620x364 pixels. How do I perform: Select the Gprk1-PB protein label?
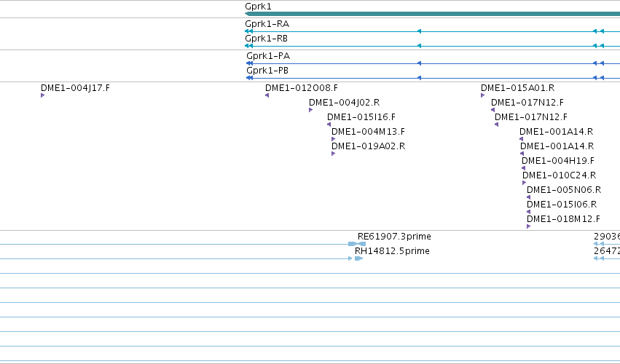click(267, 71)
